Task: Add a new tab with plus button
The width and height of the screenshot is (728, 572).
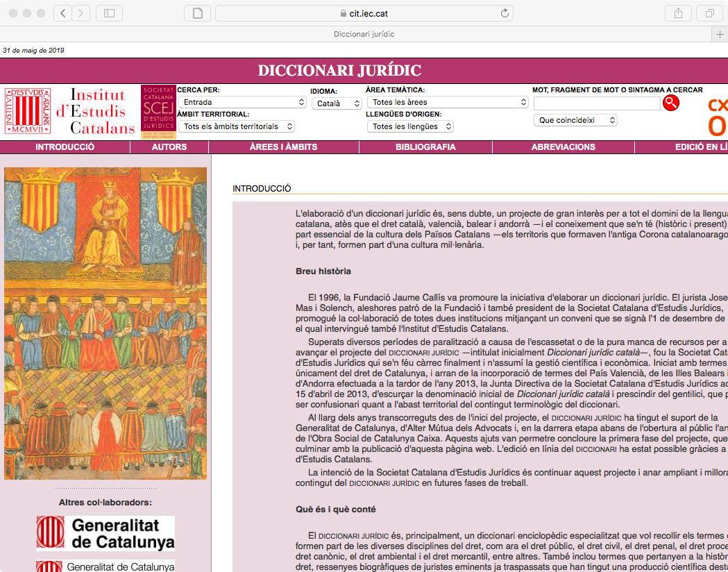Action: click(720, 34)
